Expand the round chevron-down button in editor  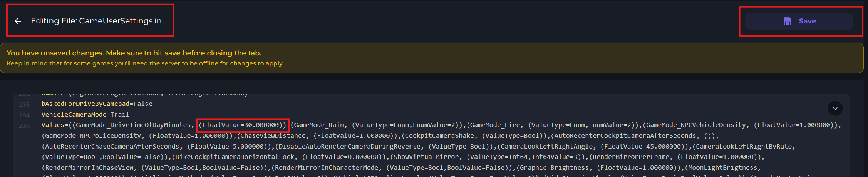click(835, 109)
